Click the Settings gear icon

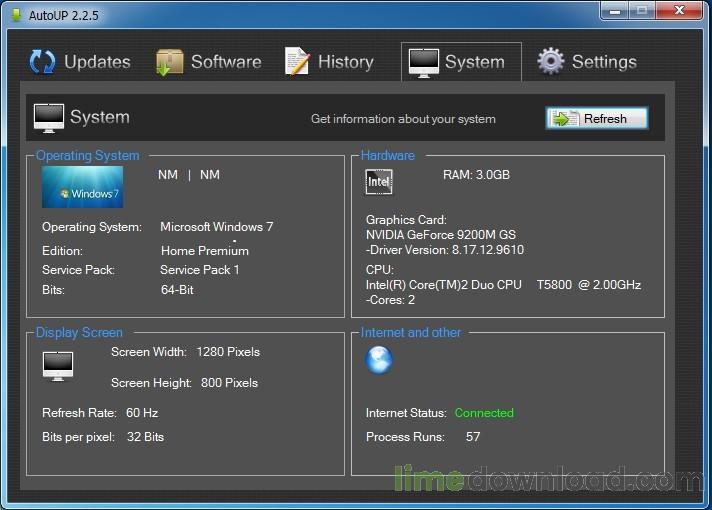(551, 62)
